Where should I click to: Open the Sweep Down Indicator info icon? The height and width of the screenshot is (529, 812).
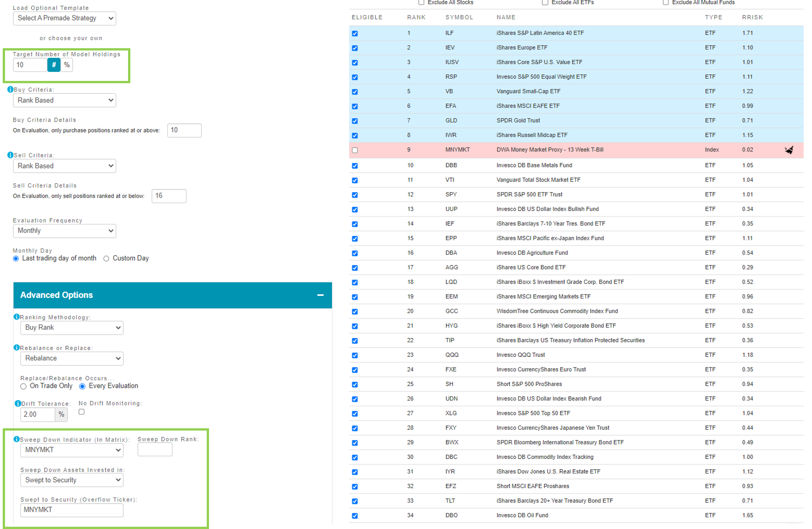click(x=16, y=439)
